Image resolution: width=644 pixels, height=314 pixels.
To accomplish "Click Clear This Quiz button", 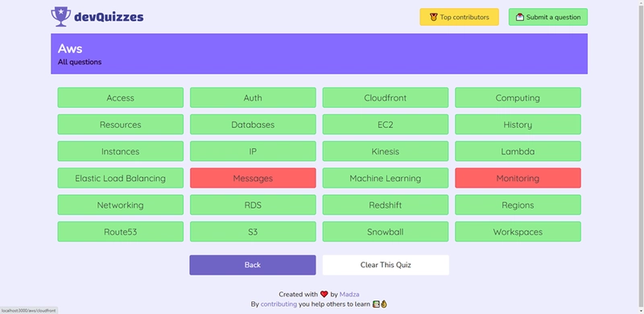I will click(386, 265).
